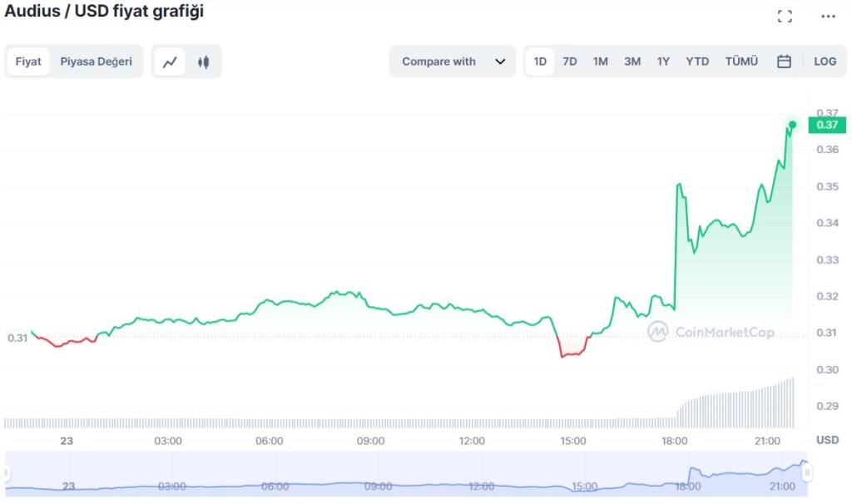
Task: Click the 0.35 value on price axis
Action: pos(827,187)
